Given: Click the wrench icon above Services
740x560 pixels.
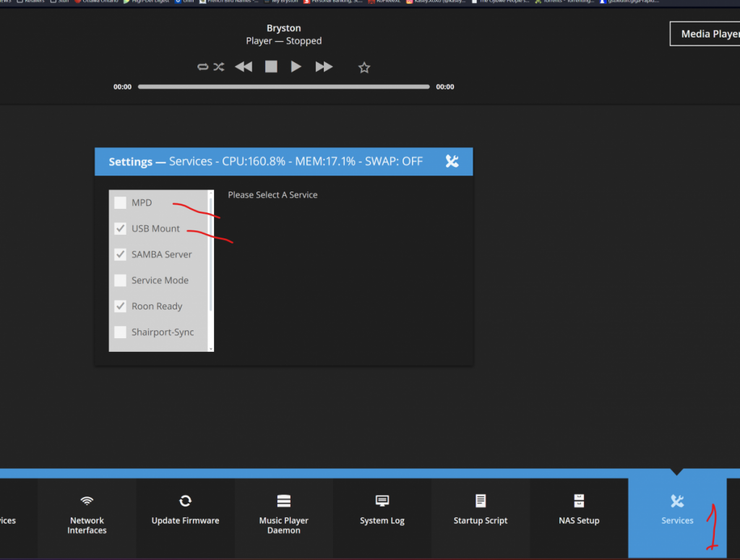Looking at the screenshot, I should 677,501.
